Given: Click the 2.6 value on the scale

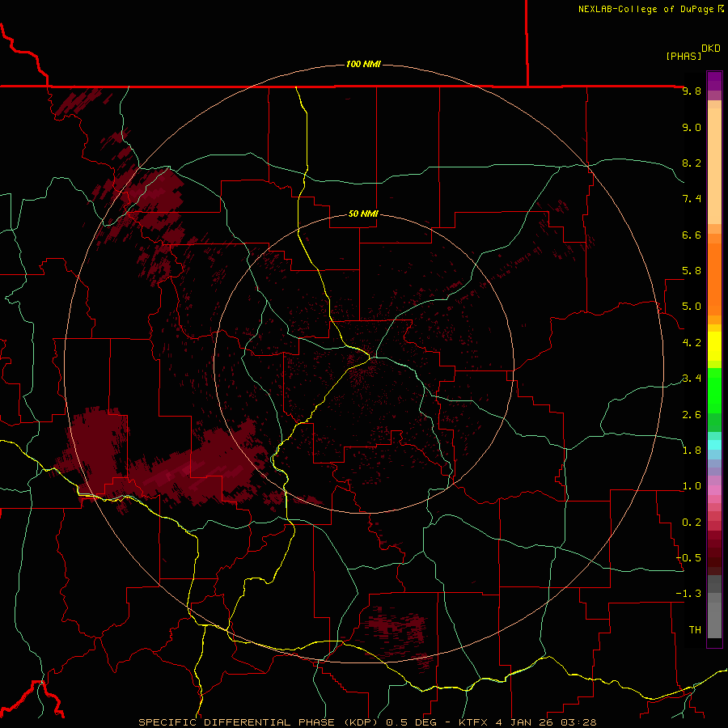Looking at the screenshot, I should click(x=692, y=415).
